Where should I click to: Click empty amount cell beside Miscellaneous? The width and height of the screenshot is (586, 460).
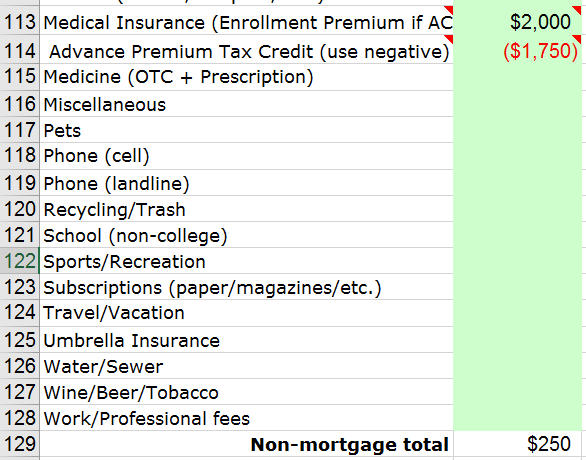click(x=518, y=104)
